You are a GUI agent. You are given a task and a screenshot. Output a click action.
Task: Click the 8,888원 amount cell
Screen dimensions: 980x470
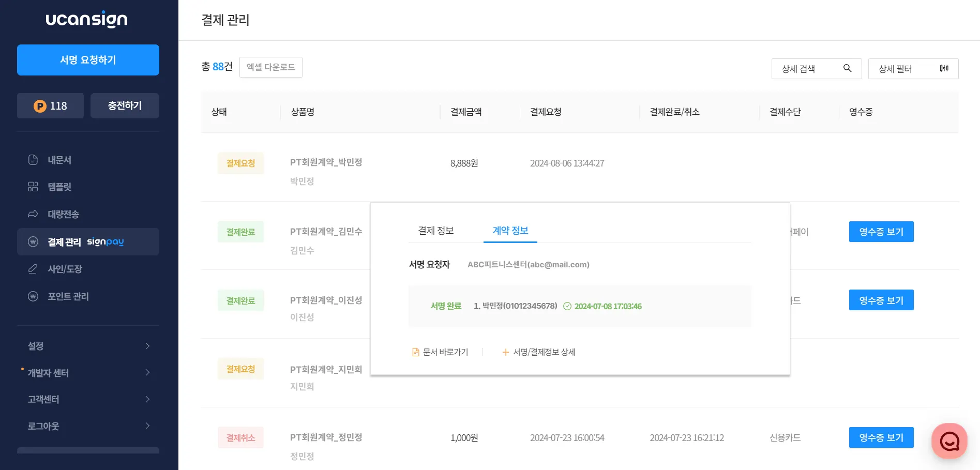[464, 163]
